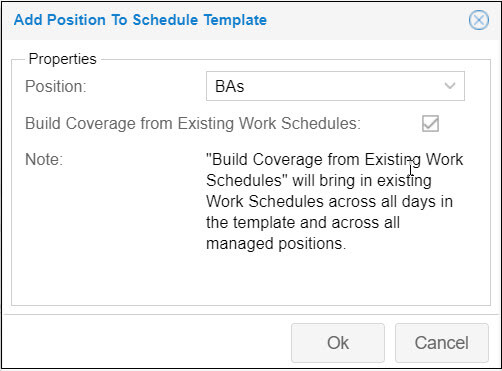Click the chevron arrow in Position box
Viewport: 502px width, 371px height.
(450, 86)
